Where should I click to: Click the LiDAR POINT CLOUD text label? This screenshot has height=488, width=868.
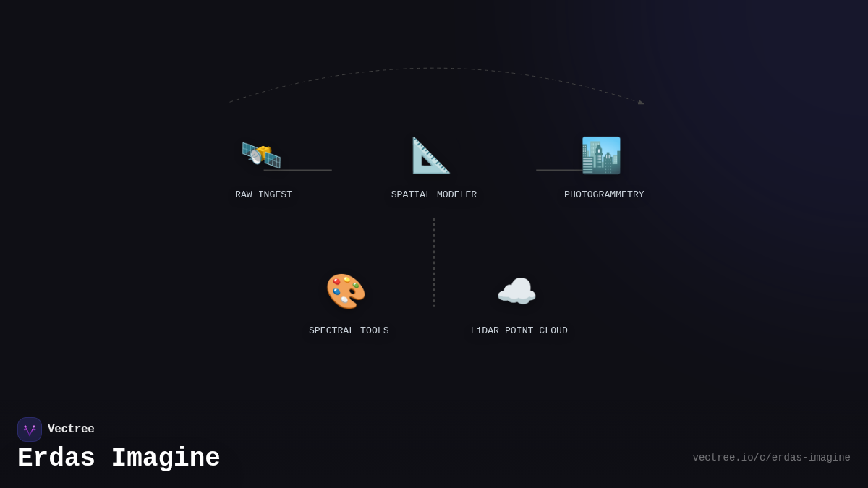pyautogui.click(x=519, y=330)
